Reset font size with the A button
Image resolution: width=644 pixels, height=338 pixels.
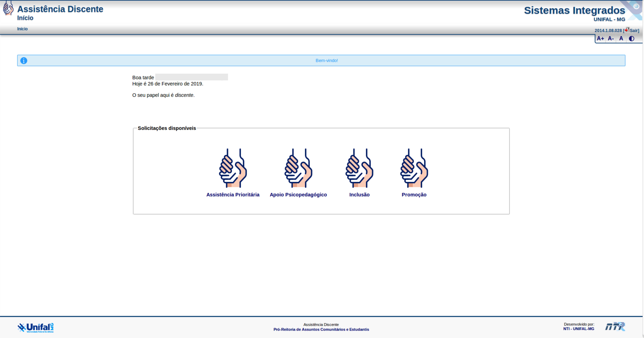[621, 39]
